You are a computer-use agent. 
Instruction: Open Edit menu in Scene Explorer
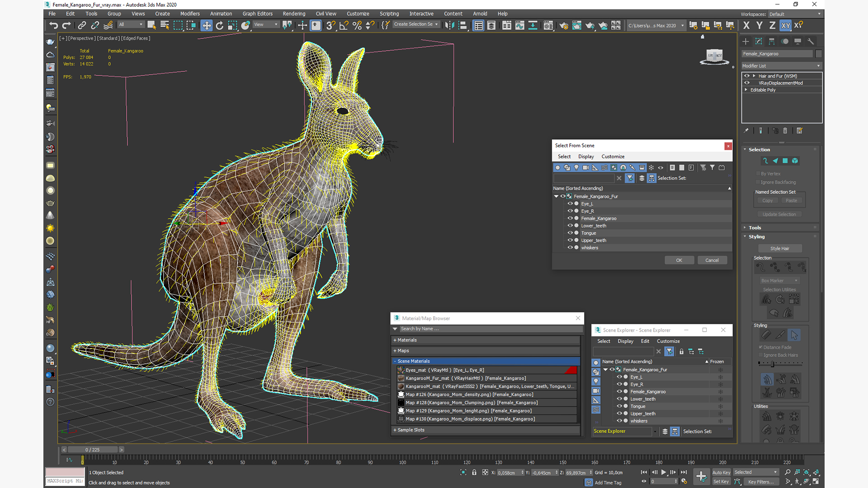coord(645,341)
